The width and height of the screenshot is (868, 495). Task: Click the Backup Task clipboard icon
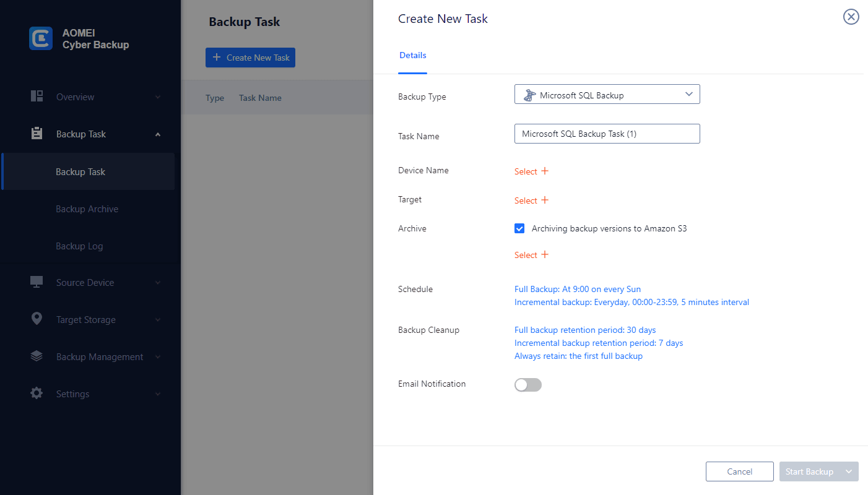(x=37, y=134)
